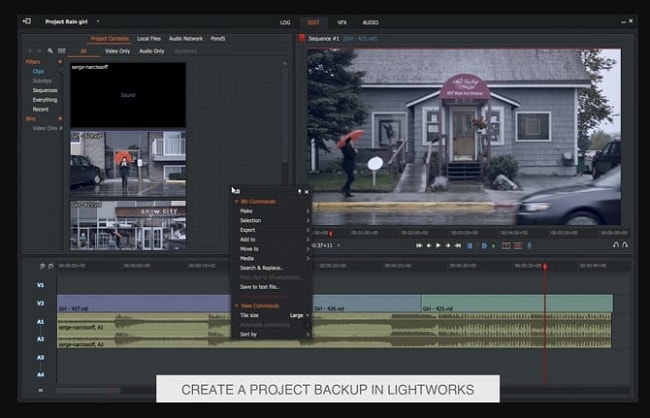The width and height of the screenshot is (650, 418).
Task: Click the blue mark out icon
Action: point(484,246)
